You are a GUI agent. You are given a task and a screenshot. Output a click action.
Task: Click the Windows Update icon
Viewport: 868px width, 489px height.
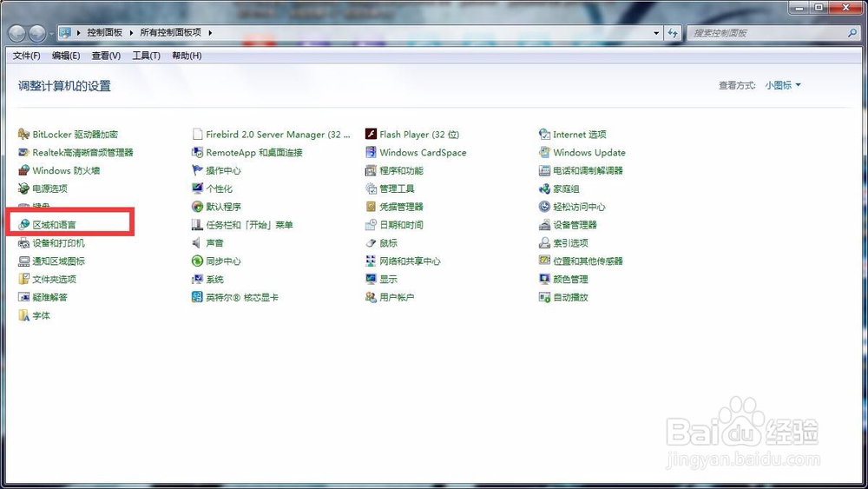[545, 152]
